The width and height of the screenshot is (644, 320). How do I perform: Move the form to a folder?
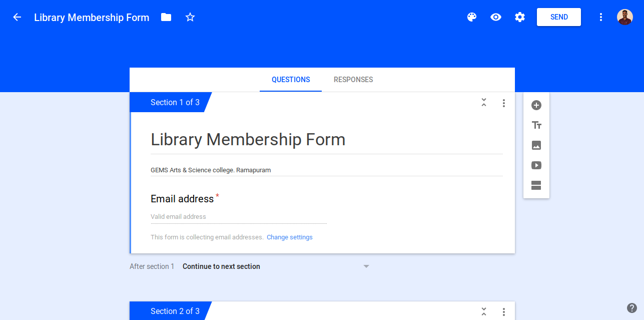point(166,17)
